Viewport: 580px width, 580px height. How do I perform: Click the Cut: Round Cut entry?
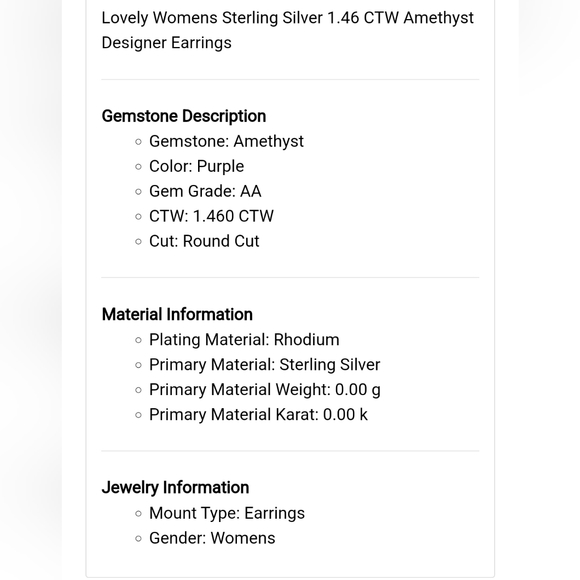pos(204,241)
